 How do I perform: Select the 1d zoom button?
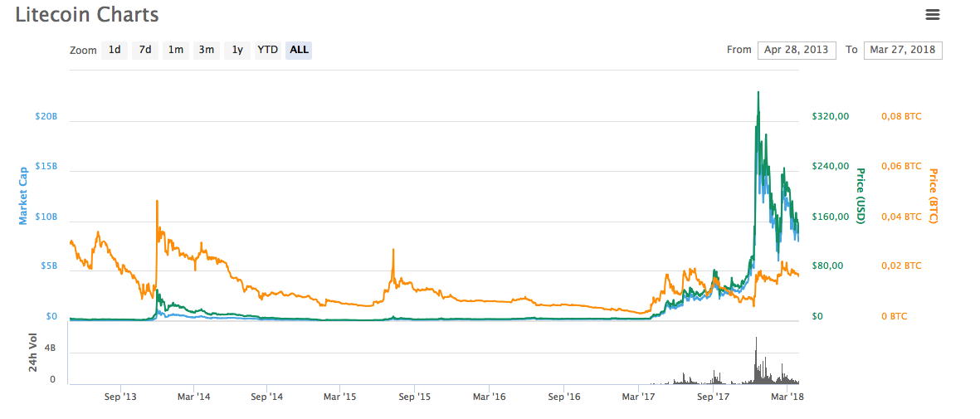tap(115, 50)
